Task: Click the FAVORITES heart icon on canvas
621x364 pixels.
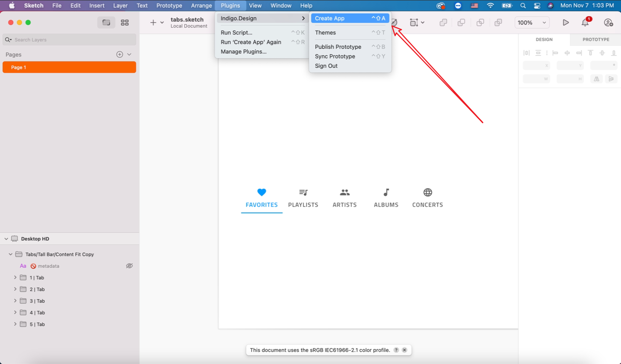Action: 261,192
